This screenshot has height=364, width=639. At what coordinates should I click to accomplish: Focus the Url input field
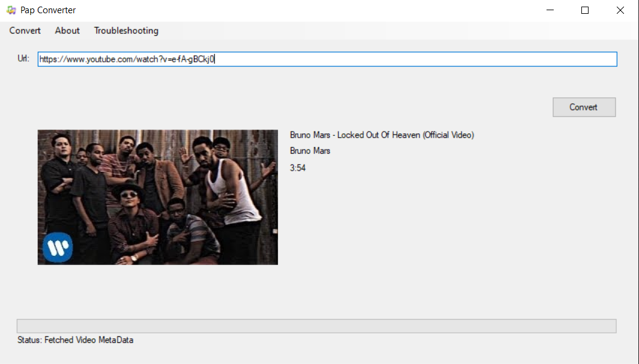(x=327, y=59)
